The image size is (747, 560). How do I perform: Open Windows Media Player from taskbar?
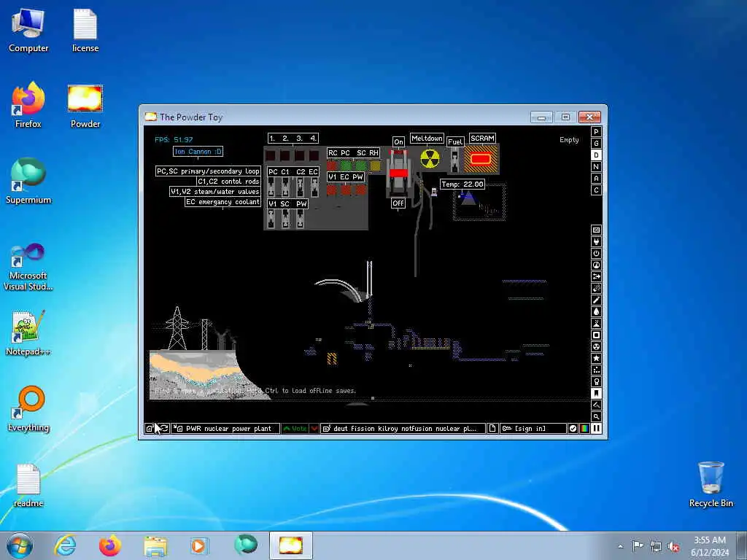coord(199,545)
